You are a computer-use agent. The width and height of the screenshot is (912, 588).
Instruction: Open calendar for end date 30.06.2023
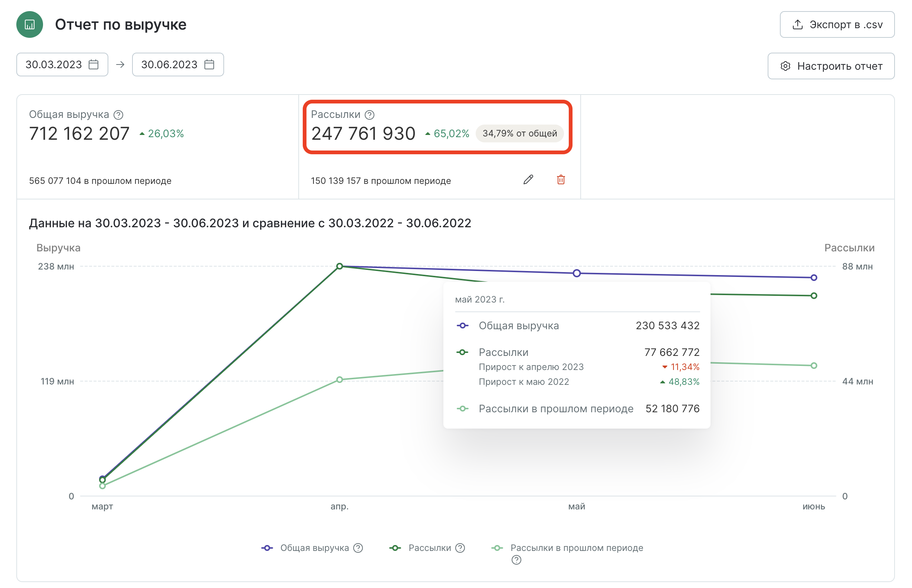coord(209,65)
